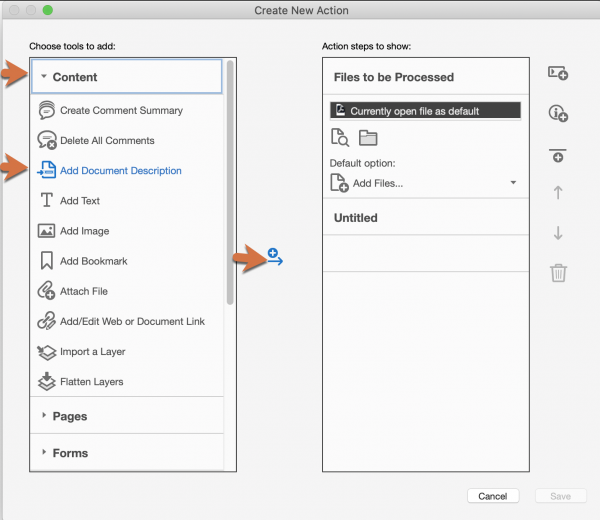Screen dimensions: 600x520
Task: Select Delete All Comments text
Action: [107, 140]
